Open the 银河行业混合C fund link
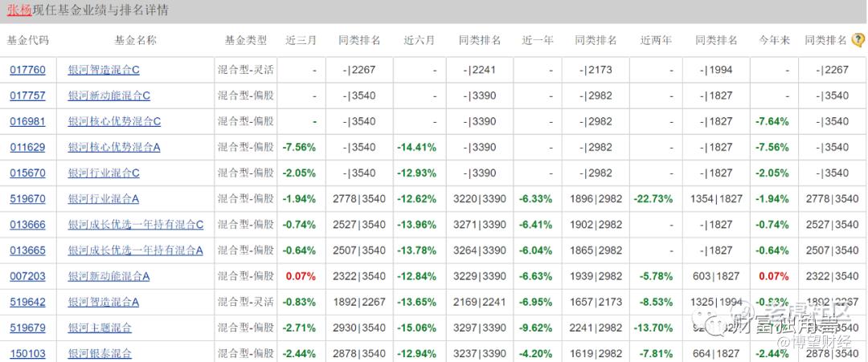Viewport: 868px width, 362px height. [x=104, y=173]
